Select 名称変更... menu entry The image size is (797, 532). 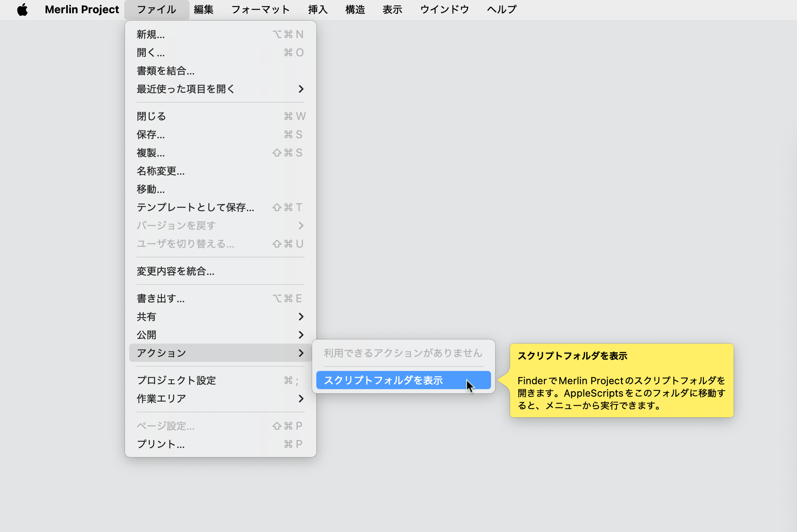coord(221,171)
